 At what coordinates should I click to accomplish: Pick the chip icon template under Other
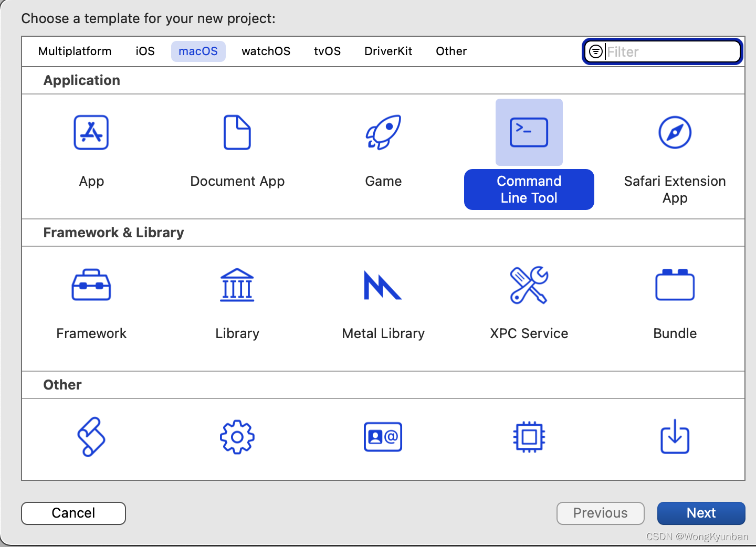click(529, 437)
